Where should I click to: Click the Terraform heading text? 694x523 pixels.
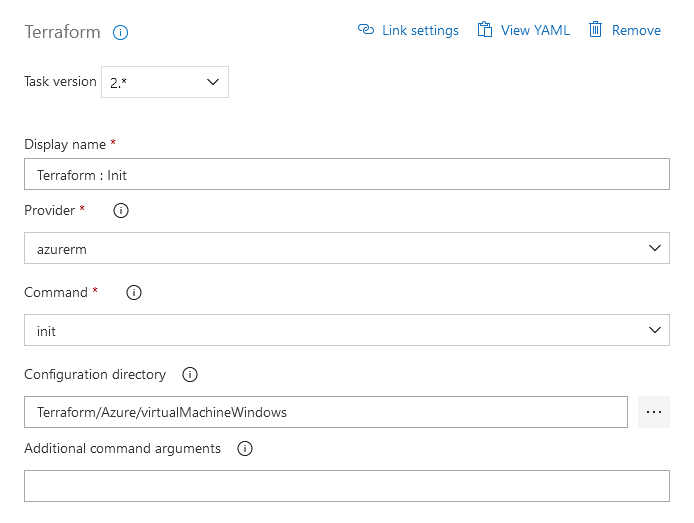[x=62, y=32]
